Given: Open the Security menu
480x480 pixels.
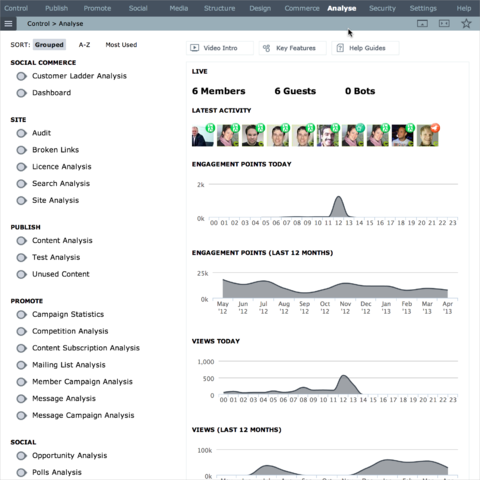Looking at the screenshot, I should pos(382,8).
